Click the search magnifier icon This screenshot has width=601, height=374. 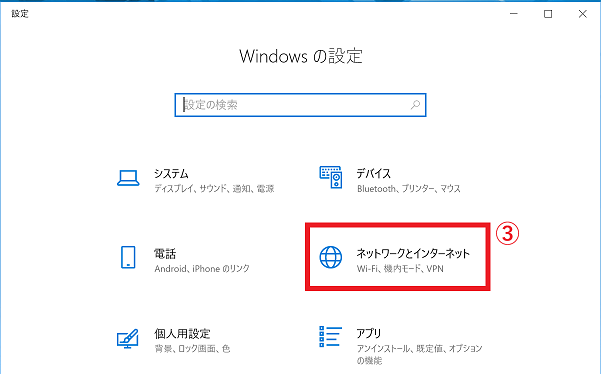point(415,105)
